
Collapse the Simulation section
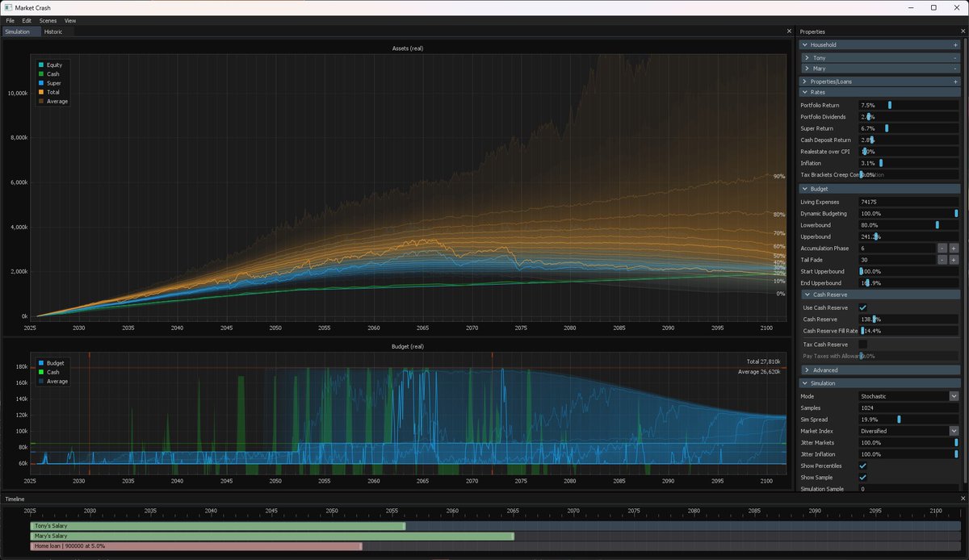[805, 383]
